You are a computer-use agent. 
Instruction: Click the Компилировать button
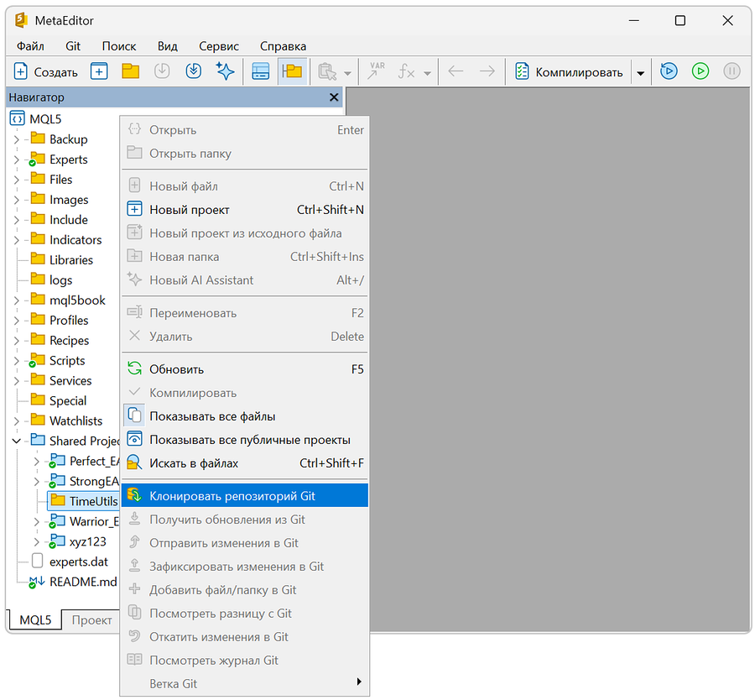[x=569, y=72]
